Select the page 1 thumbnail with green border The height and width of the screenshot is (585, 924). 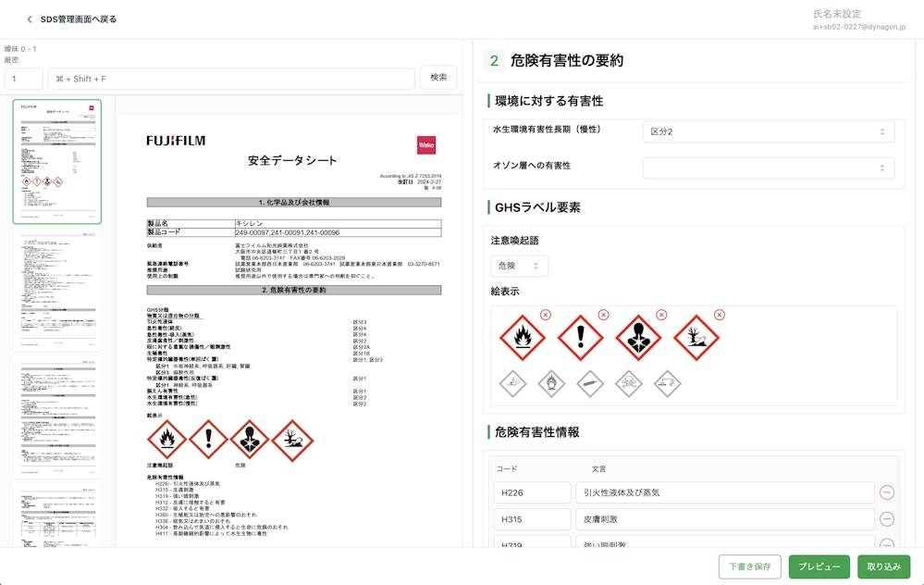click(57, 162)
